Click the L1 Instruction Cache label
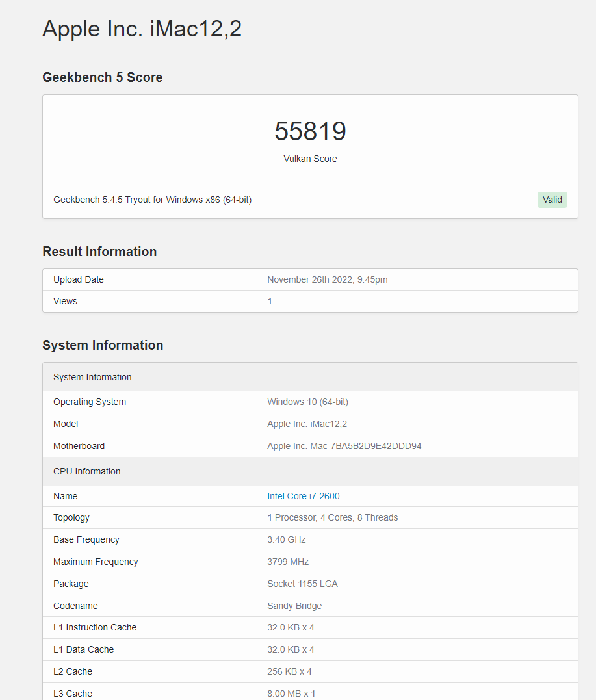 [x=95, y=627]
